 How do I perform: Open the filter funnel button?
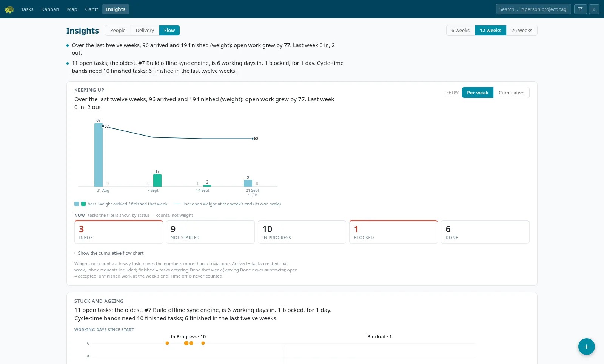coord(580,9)
